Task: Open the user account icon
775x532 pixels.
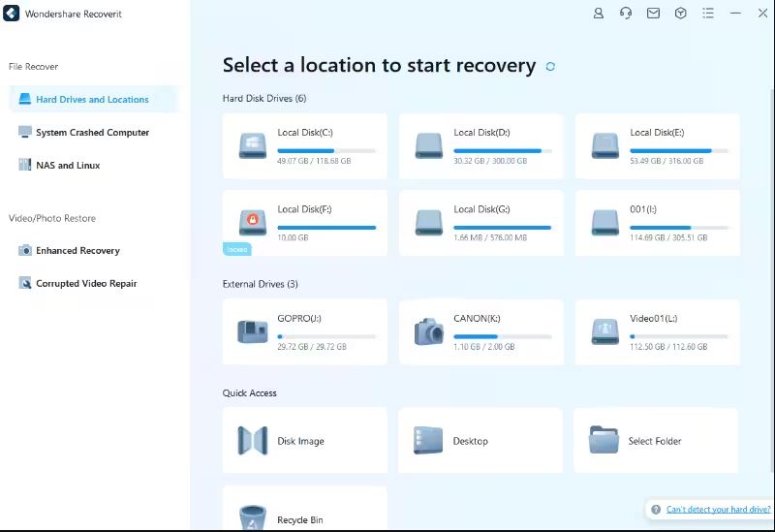Action: pyautogui.click(x=599, y=14)
